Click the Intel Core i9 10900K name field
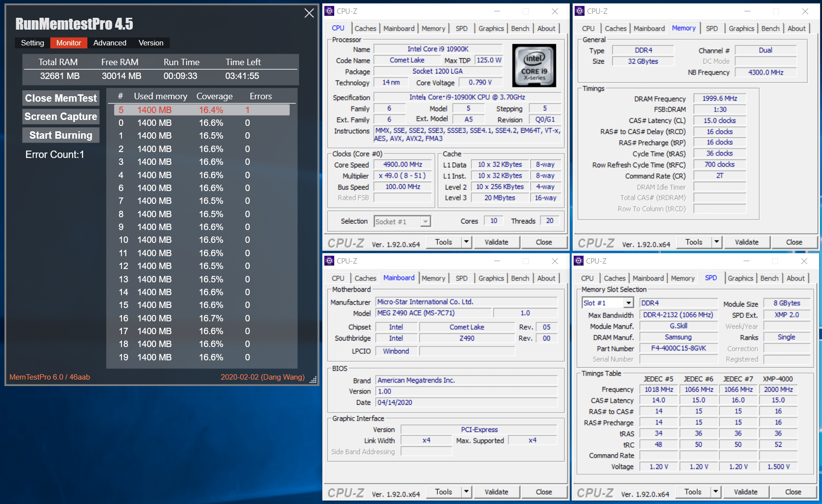Image resolution: width=822 pixels, height=504 pixels. [437, 49]
